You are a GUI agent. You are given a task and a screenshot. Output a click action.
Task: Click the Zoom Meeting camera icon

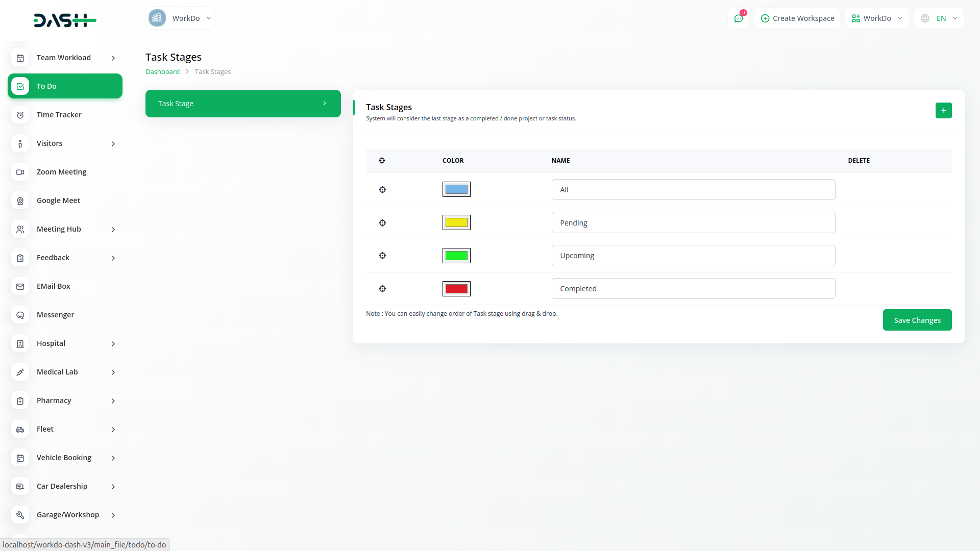20,172
